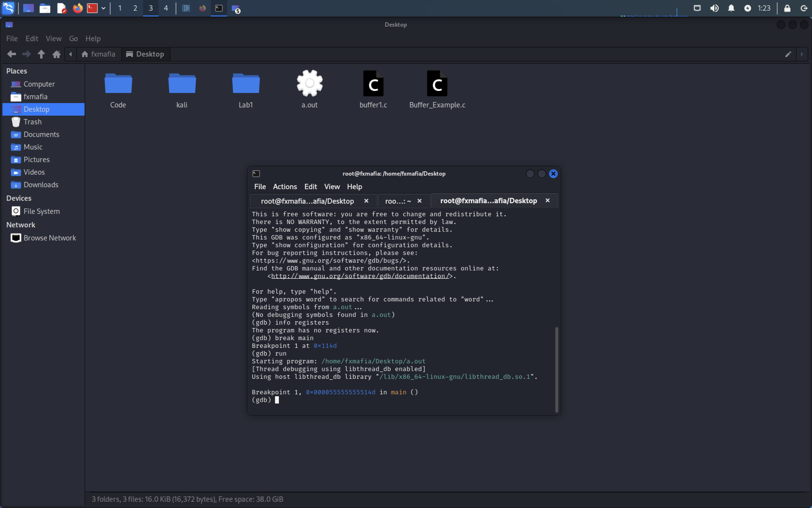Close the first terminal tab
The width and height of the screenshot is (812, 508).
tap(366, 201)
